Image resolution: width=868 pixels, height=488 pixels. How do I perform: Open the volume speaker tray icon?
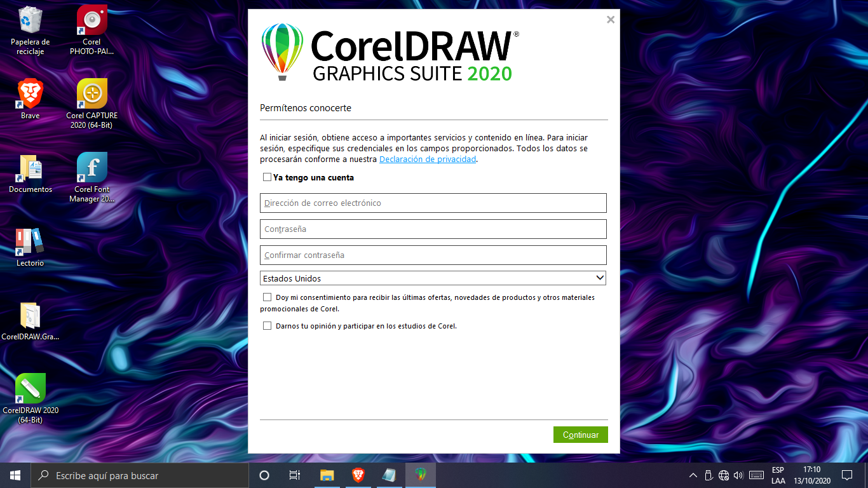point(738,475)
